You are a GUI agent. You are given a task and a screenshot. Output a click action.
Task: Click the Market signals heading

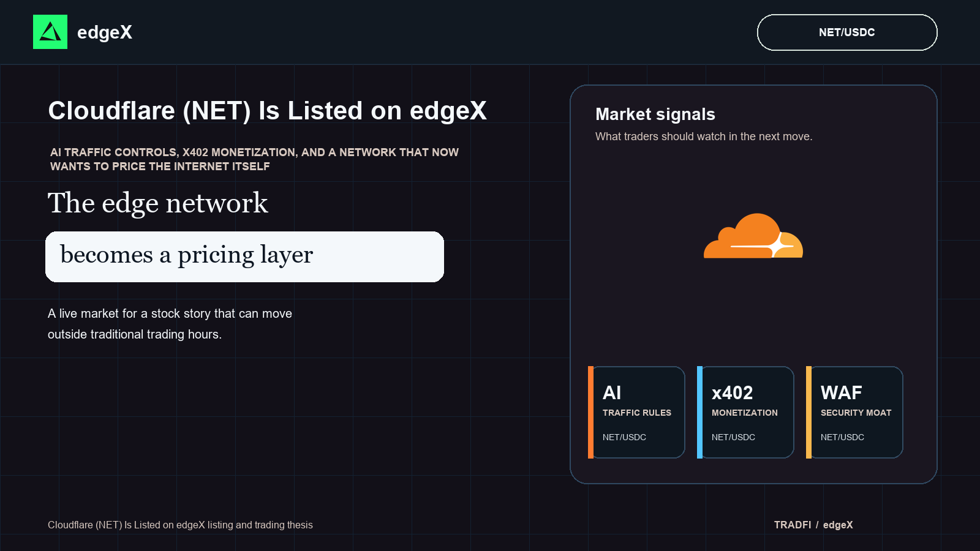coord(655,114)
